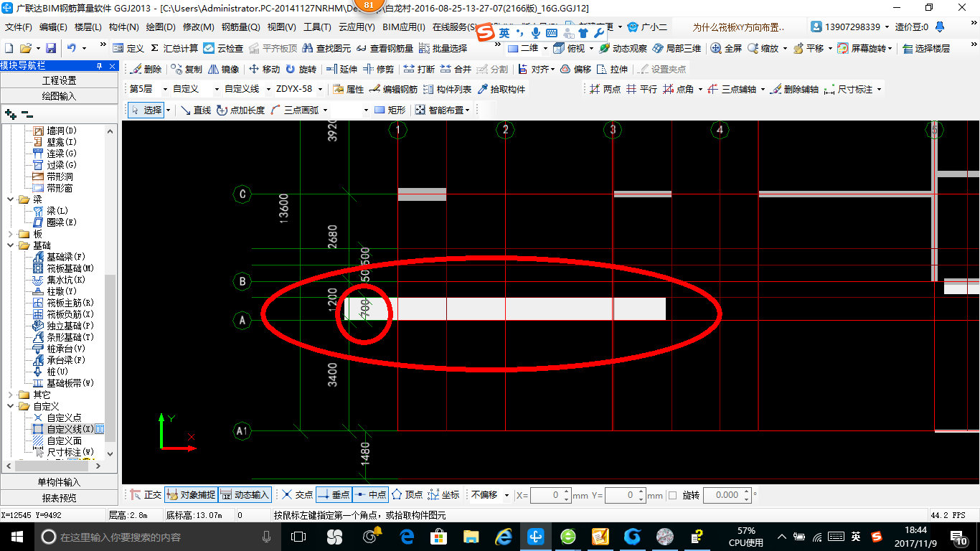Viewport: 980px width, 551px height.
Task: Toggle 正交 orthogonal mode
Action: point(146,495)
